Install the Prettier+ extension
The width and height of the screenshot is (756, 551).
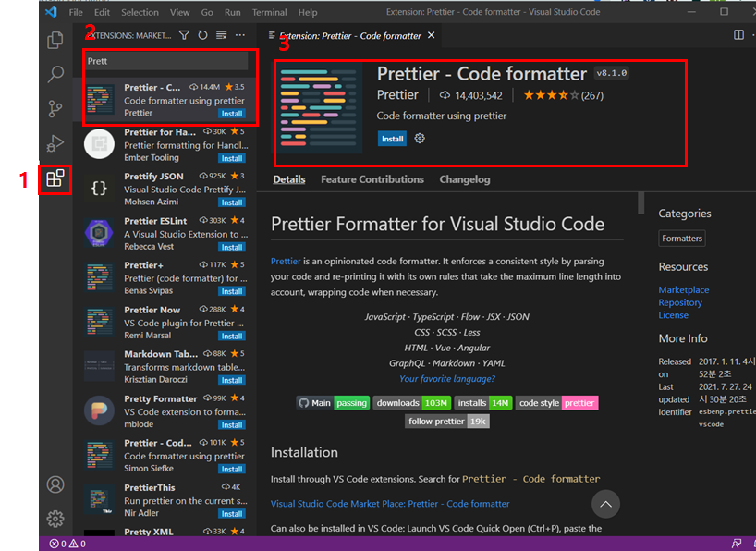[x=232, y=291]
